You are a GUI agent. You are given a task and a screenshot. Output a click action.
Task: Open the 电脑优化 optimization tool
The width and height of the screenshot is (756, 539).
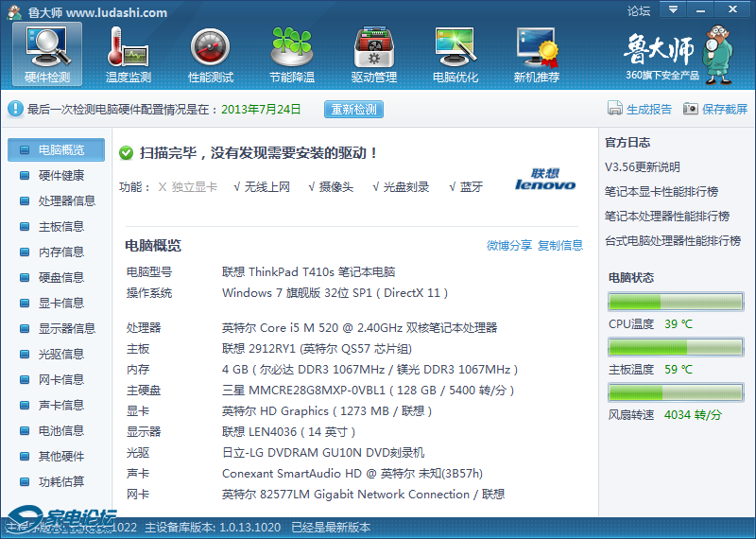click(x=455, y=54)
